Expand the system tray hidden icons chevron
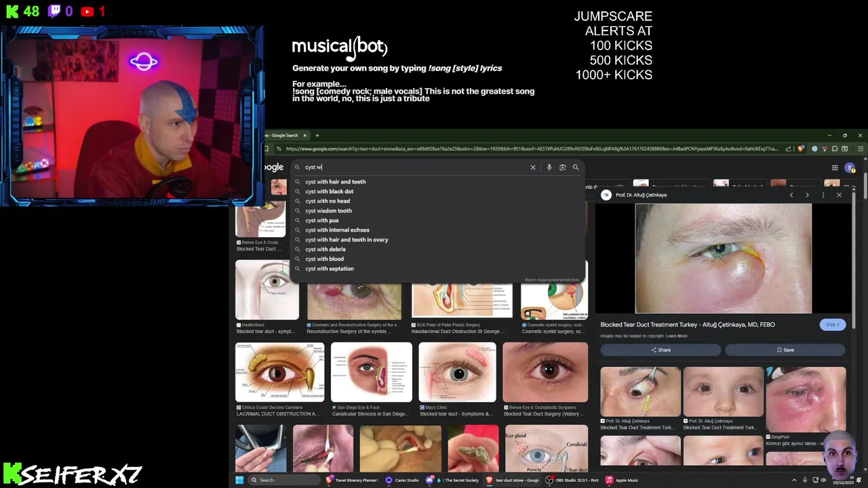The image size is (868, 488). coord(795,480)
